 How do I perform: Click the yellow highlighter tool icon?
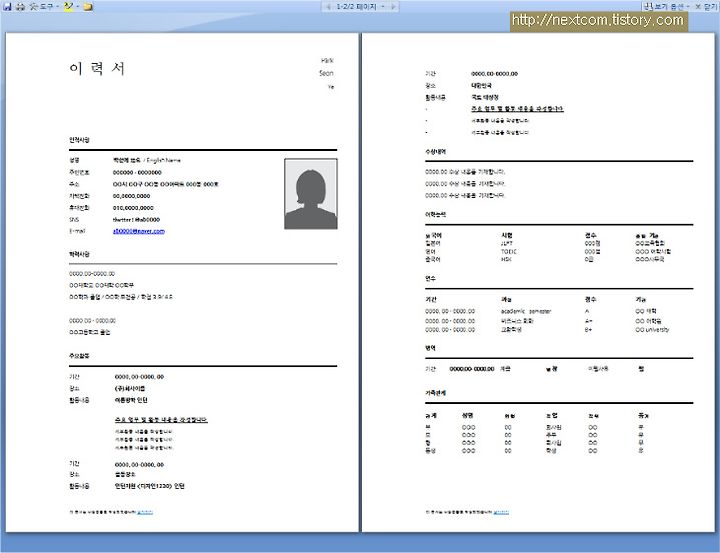pyautogui.click(x=68, y=6)
